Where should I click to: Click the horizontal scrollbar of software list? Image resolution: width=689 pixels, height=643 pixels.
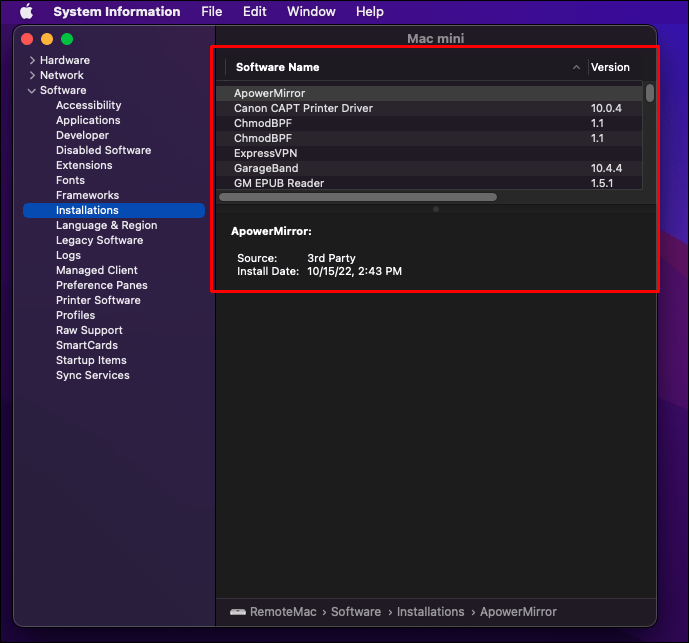tap(358, 197)
